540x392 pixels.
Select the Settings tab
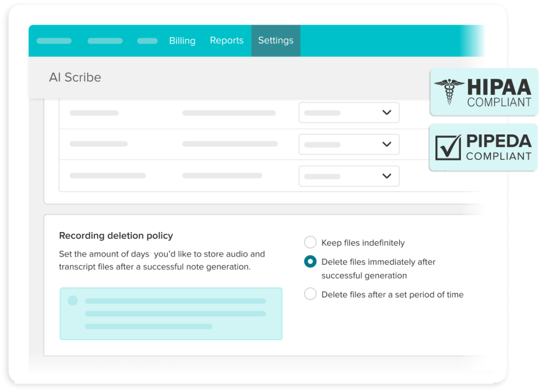click(276, 41)
